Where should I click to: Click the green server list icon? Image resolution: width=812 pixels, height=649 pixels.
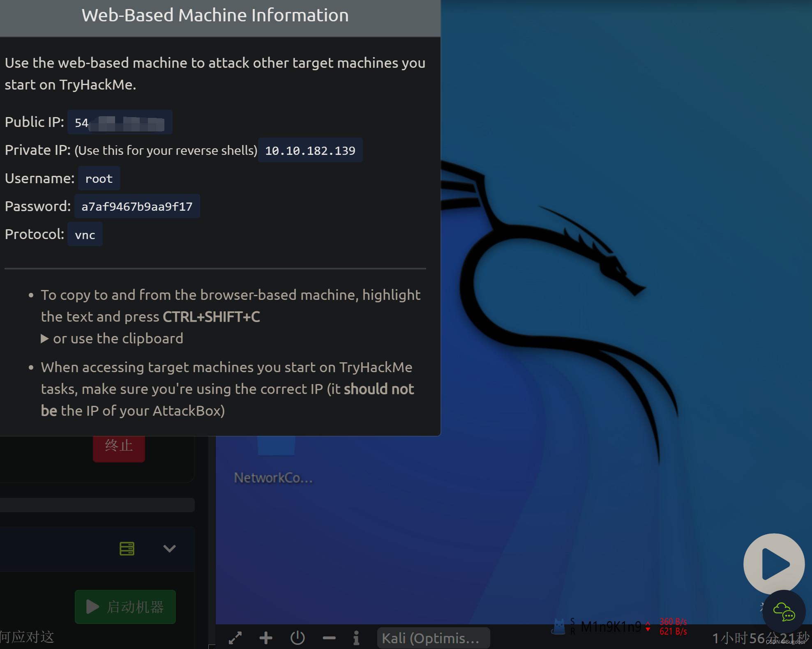click(127, 548)
